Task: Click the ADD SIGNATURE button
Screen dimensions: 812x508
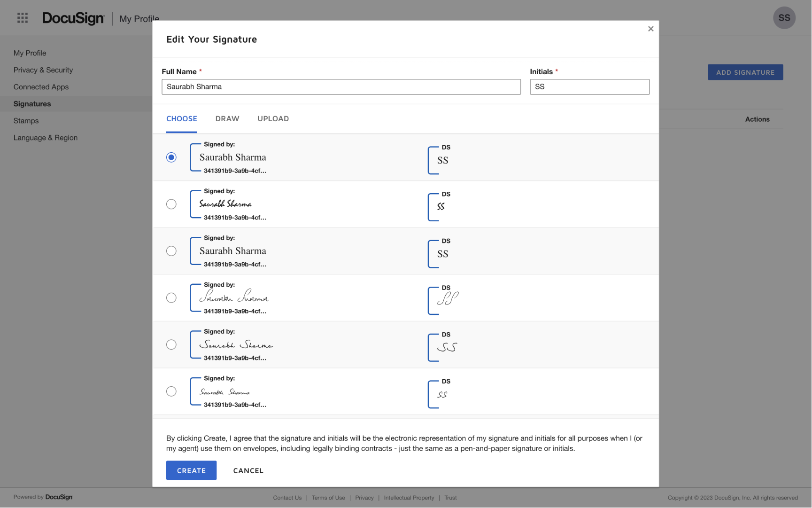Action: 745,72
